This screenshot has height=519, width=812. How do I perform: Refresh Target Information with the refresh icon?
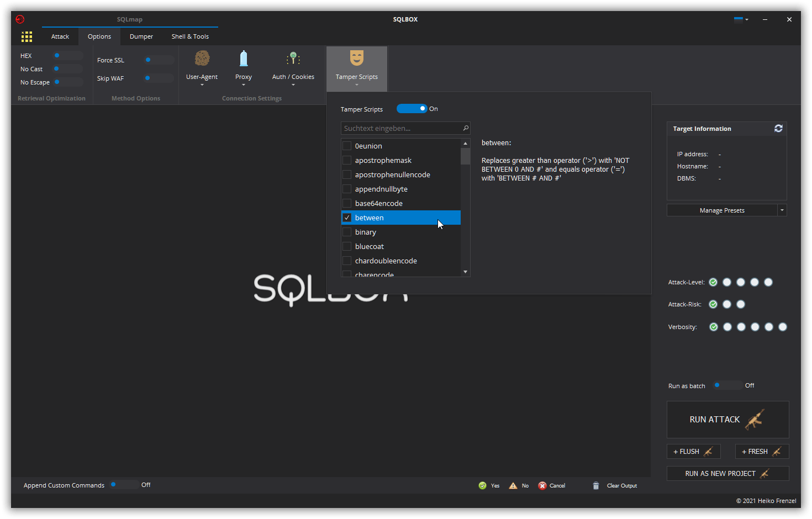pos(778,128)
